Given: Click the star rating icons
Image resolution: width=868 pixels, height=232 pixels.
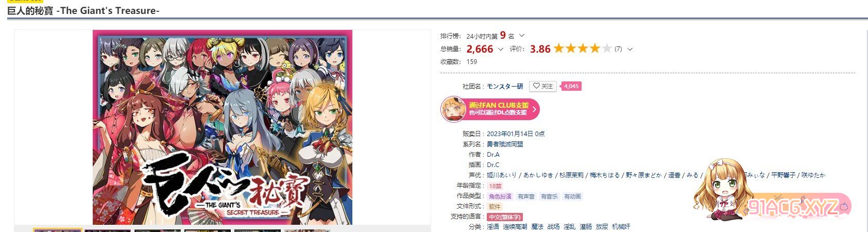Looking at the screenshot, I should tap(582, 49).
